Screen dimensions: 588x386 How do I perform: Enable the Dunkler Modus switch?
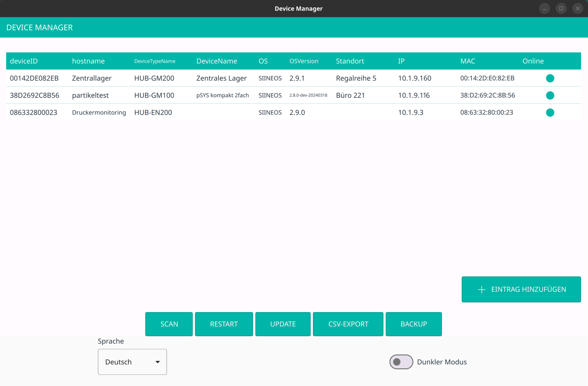[x=401, y=362]
